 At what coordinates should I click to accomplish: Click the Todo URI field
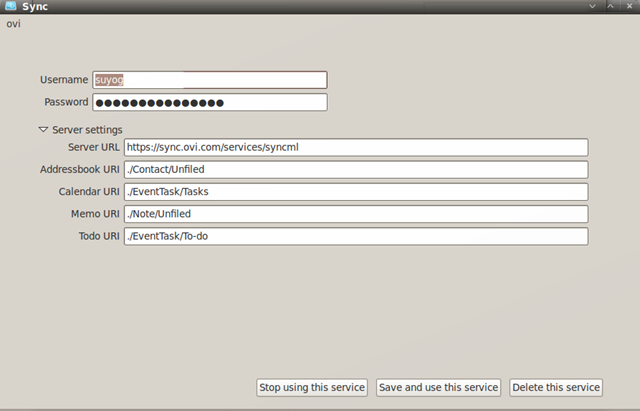click(356, 236)
